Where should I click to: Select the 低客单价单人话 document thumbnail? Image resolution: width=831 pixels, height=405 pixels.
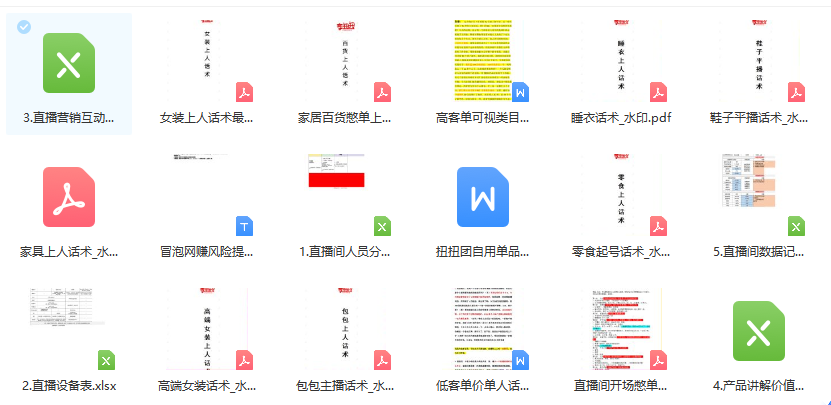pos(483,329)
